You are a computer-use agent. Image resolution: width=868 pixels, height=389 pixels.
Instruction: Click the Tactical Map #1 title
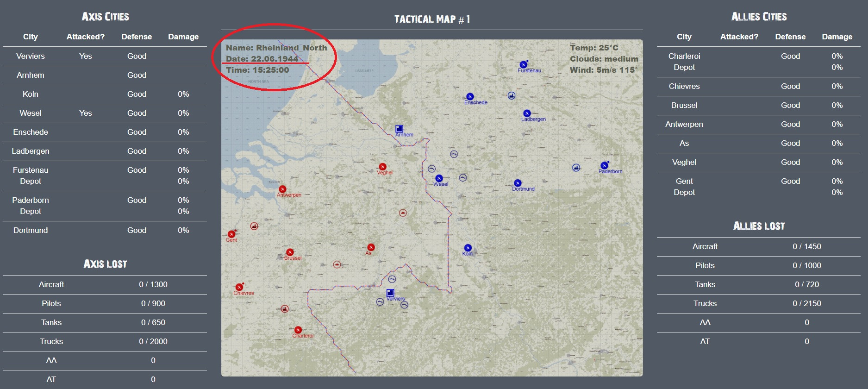click(432, 19)
